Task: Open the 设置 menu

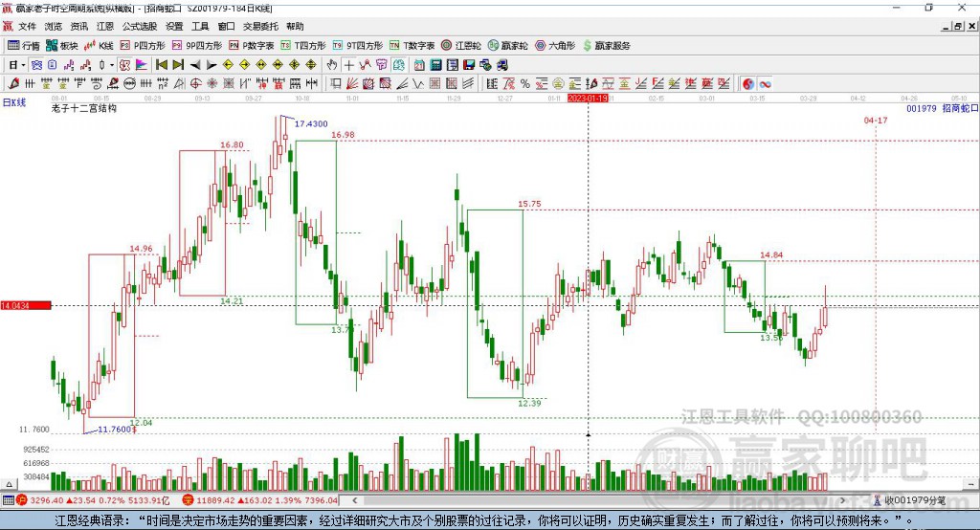Action: pos(174,26)
